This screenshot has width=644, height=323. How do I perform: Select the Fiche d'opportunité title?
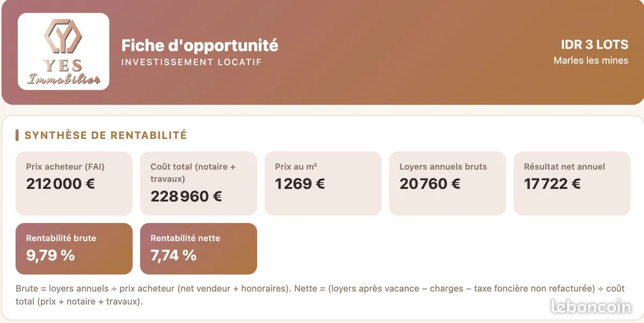(200, 45)
